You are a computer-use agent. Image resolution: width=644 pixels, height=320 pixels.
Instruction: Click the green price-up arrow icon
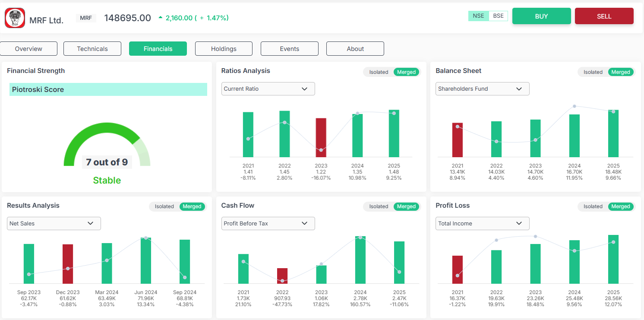pos(161,18)
